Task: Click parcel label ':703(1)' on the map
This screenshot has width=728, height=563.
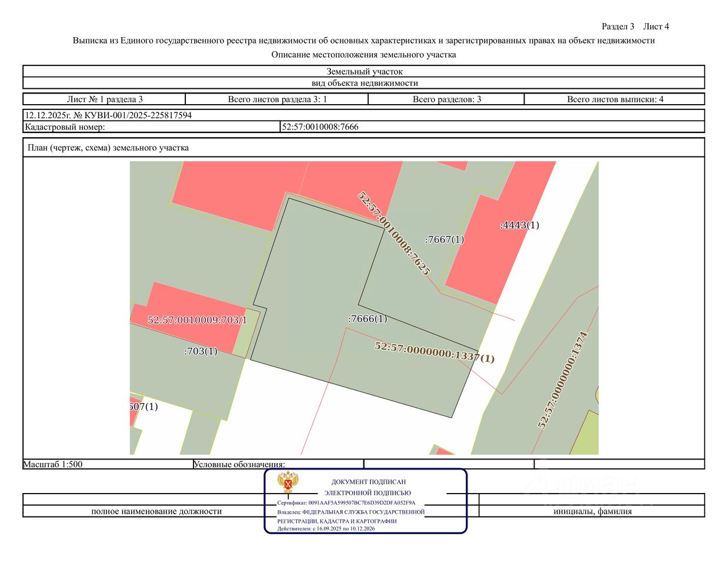Action: point(201,351)
